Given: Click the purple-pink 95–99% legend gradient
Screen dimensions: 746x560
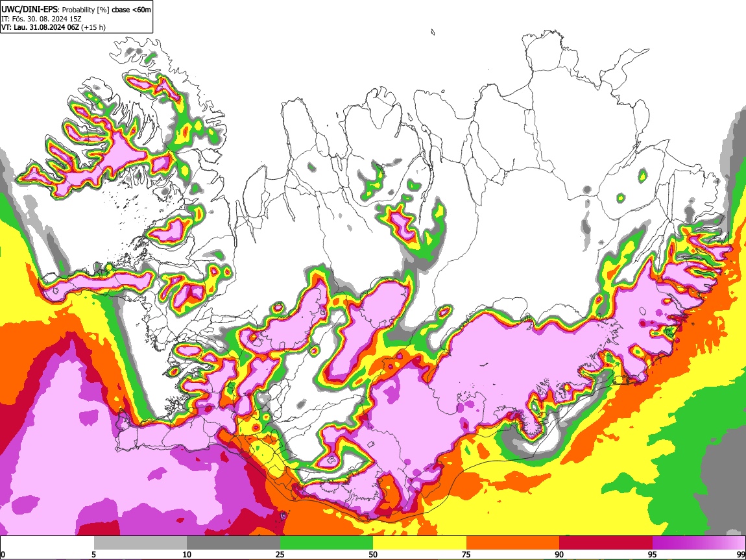Looking at the screenshot, I should click(x=699, y=542).
